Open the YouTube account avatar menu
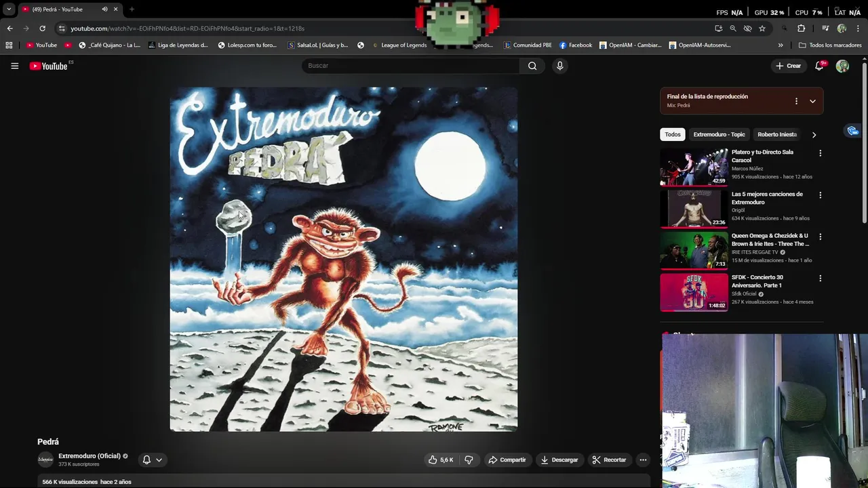The width and height of the screenshot is (868, 488). coord(842,66)
